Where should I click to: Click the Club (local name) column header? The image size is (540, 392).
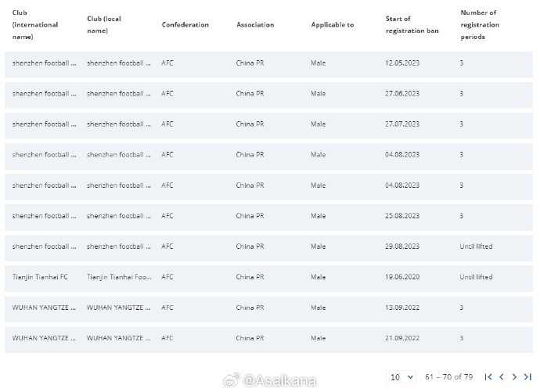pyautogui.click(x=103, y=25)
